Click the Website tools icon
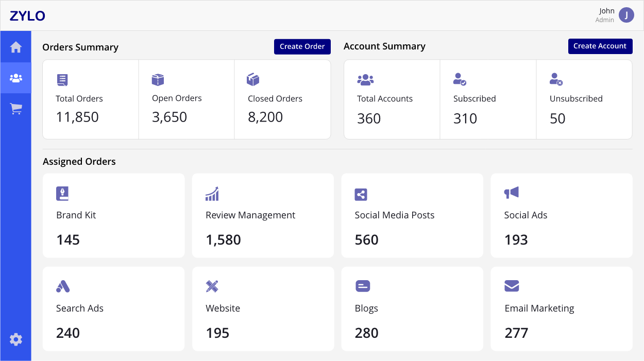 pos(212,286)
